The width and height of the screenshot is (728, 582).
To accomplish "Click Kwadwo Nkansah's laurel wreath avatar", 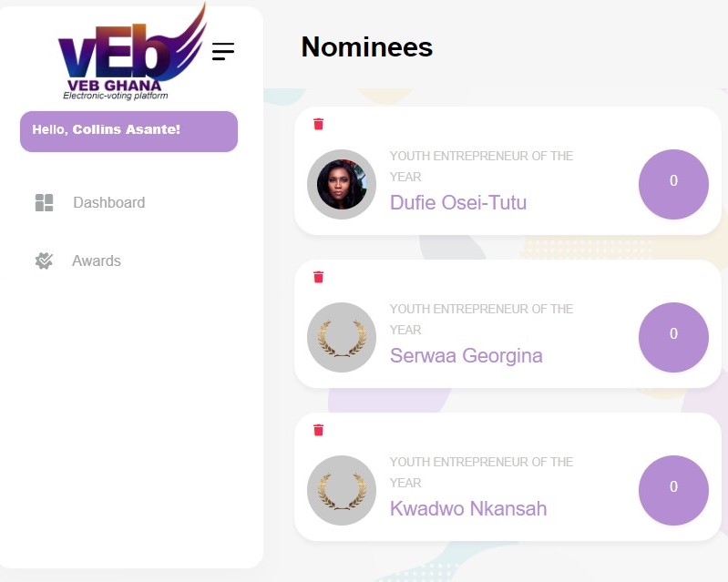I will (342, 490).
